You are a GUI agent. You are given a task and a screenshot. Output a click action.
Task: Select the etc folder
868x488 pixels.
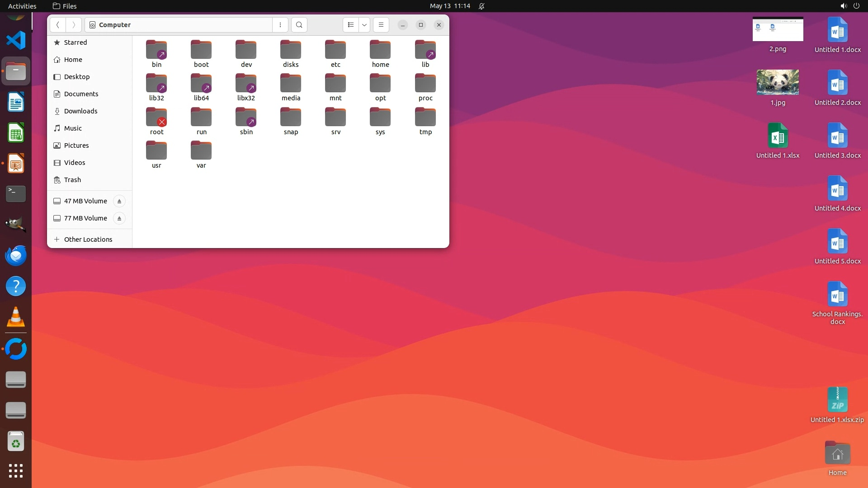tap(335, 51)
